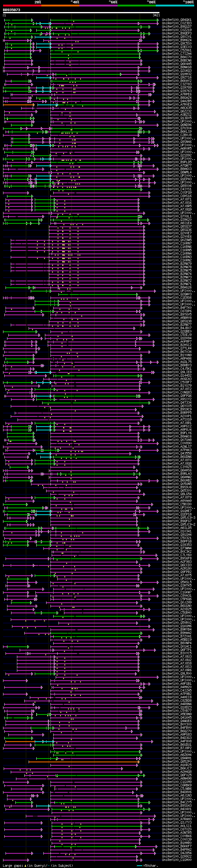Select label UniRef100_Q2H922
Image resolution: width=197 pixels, height=868 pixels.
point(177,857)
